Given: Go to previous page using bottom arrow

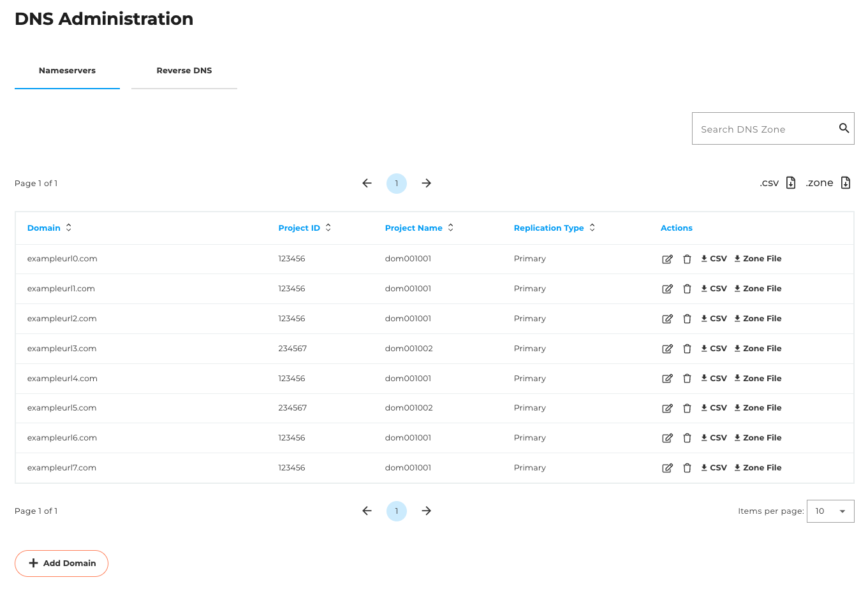Looking at the screenshot, I should pyautogui.click(x=367, y=511).
